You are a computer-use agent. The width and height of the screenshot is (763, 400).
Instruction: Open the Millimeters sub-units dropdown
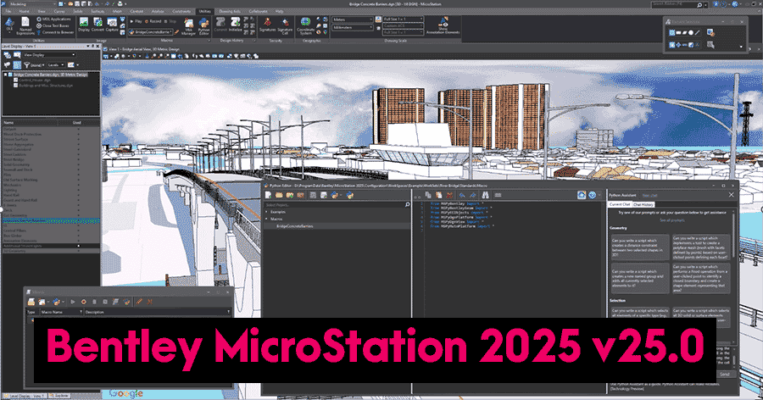click(x=353, y=28)
